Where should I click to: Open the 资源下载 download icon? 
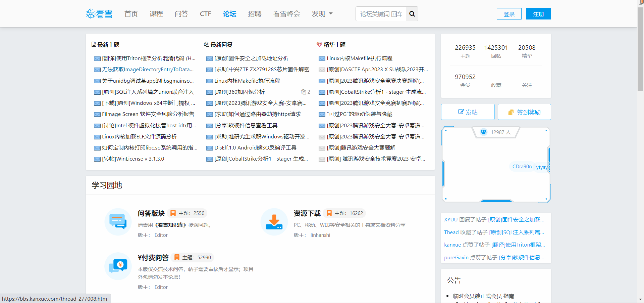(x=274, y=222)
